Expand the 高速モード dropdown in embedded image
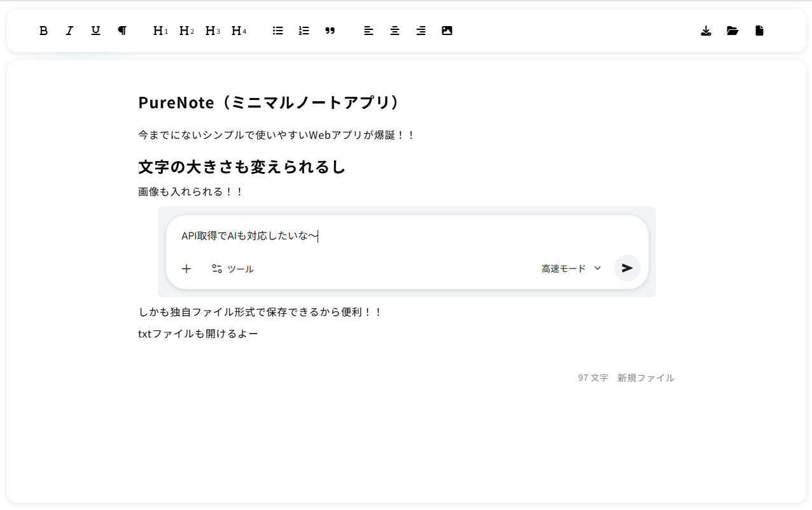Viewport: 812px width, 510px height. coord(571,269)
